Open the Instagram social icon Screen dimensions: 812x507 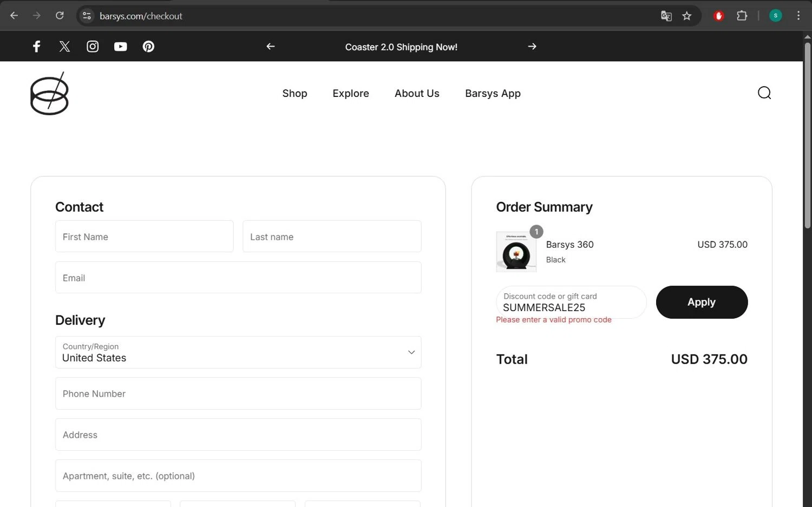93,47
